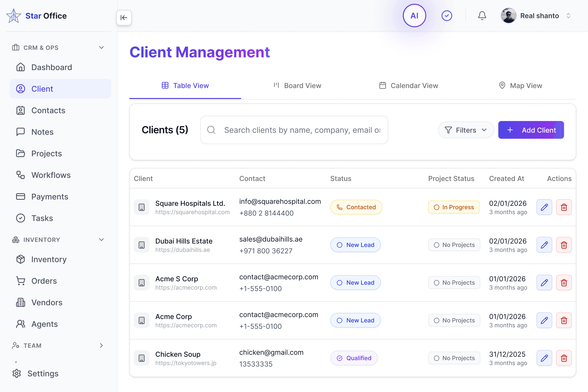Open the AI assistant circle button
The width and height of the screenshot is (588, 392).
click(414, 16)
